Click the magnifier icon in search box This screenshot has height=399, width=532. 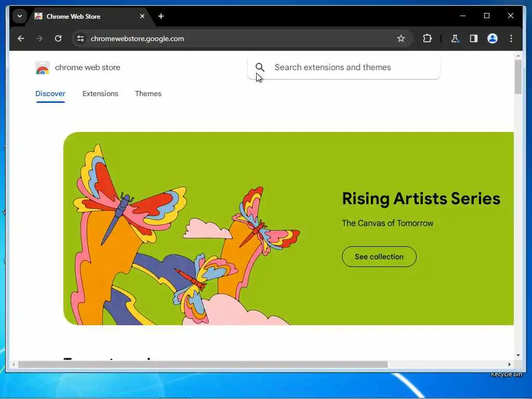tap(260, 67)
